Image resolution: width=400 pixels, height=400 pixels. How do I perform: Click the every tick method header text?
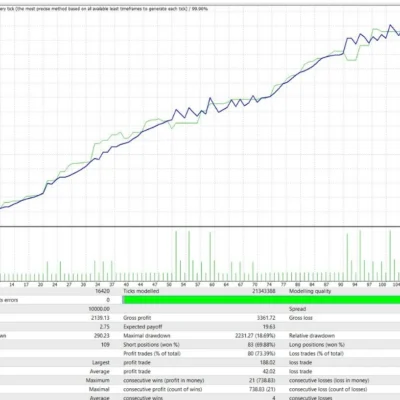(x=104, y=9)
